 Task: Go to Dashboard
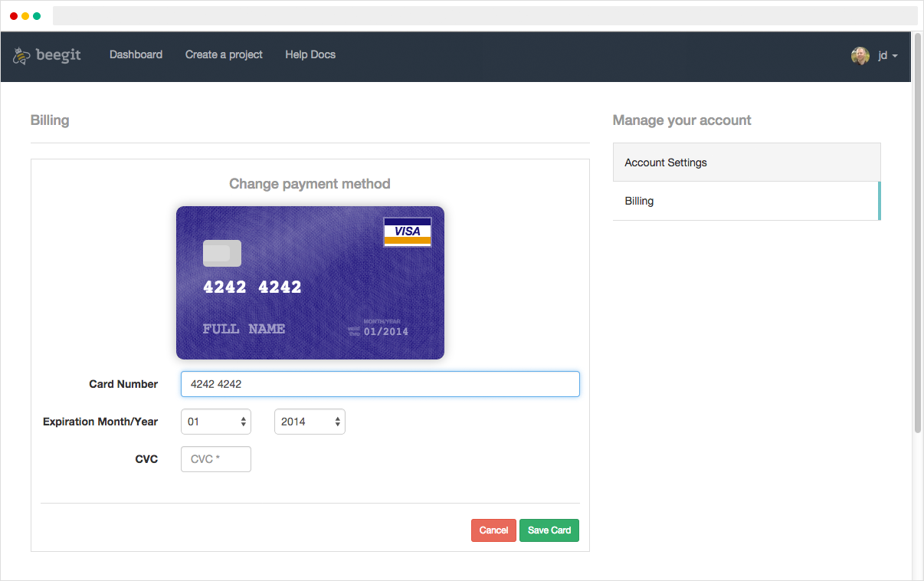pos(136,54)
